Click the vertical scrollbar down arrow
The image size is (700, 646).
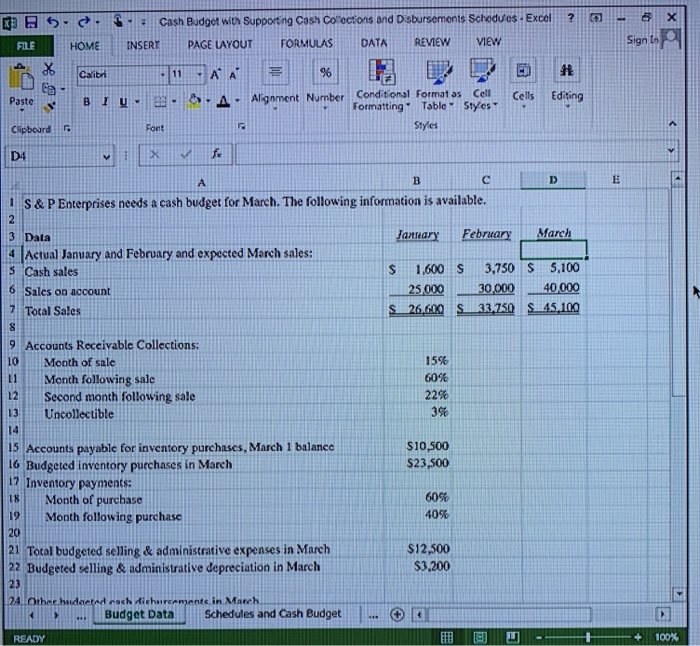[x=679, y=595]
